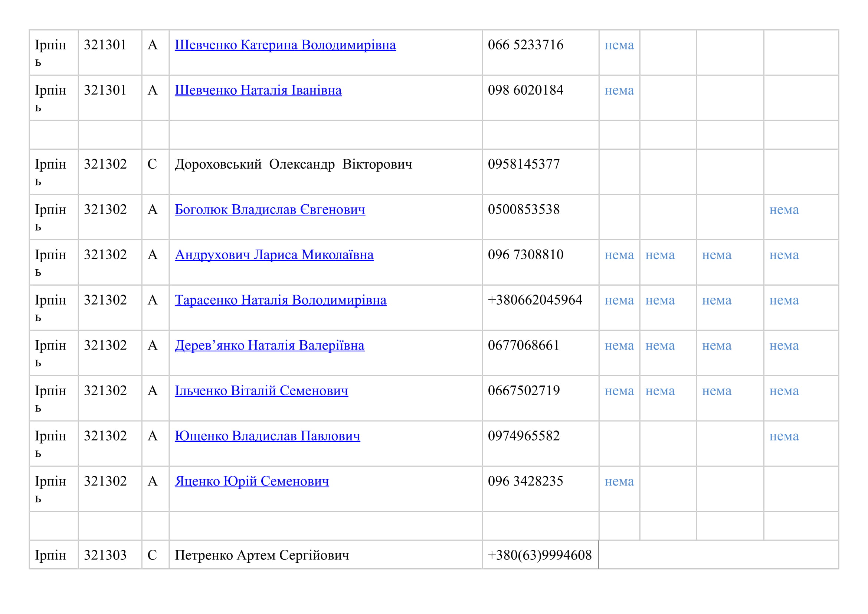
Task: Click 'нема' in Ющенко row
Action: (x=784, y=436)
